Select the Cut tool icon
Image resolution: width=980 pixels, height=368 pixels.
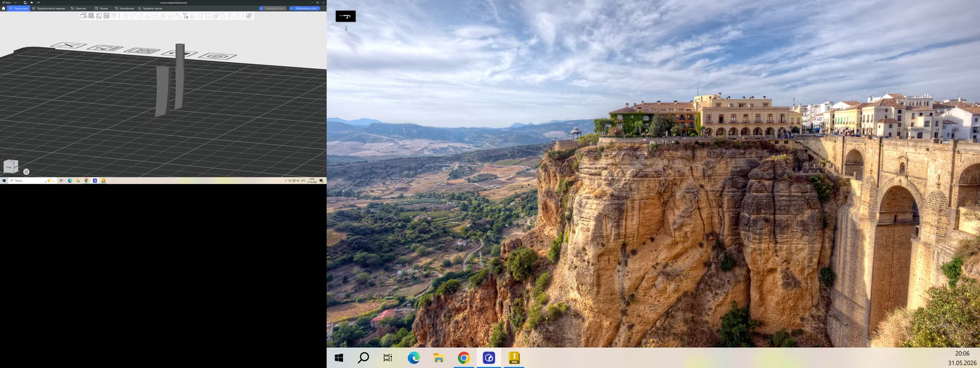click(155, 16)
